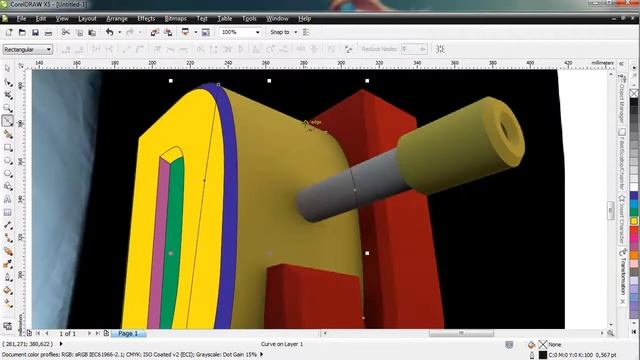Viewport: 640px width, 360px height.
Task: Click the New document icon
Action: tap(9, 32)
